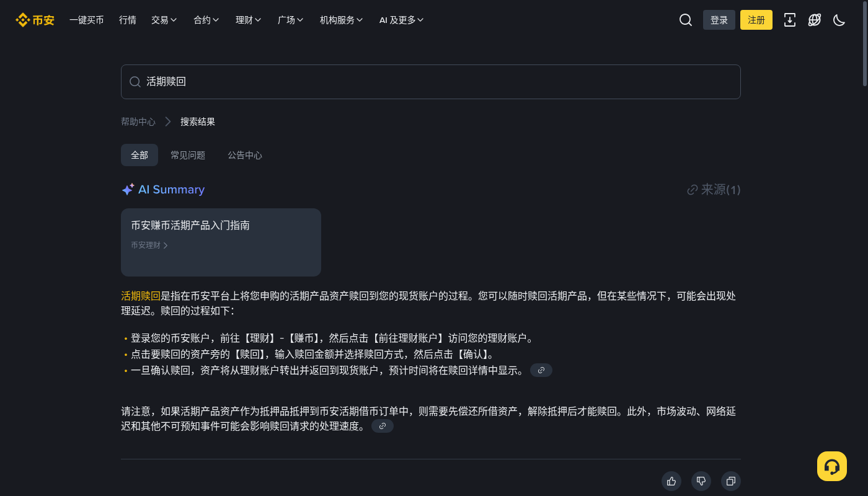Open the language globe icon

tap(815, 20)
